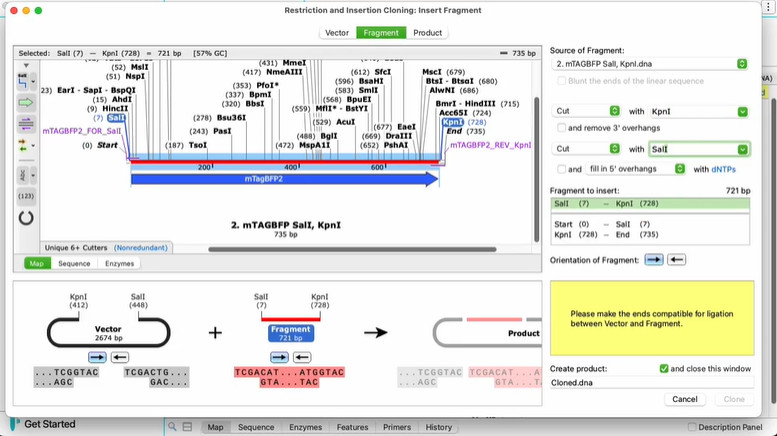This screenshot has width=777, height=436.
Task: Collapse the side toolbar with the top triangle
Action: 26,65
